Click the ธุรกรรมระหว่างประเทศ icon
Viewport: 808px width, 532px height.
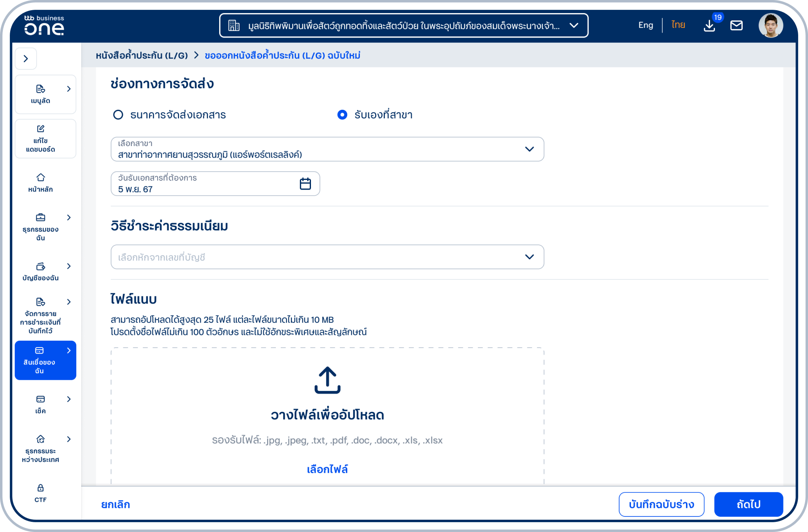click(x=40, y=439)
